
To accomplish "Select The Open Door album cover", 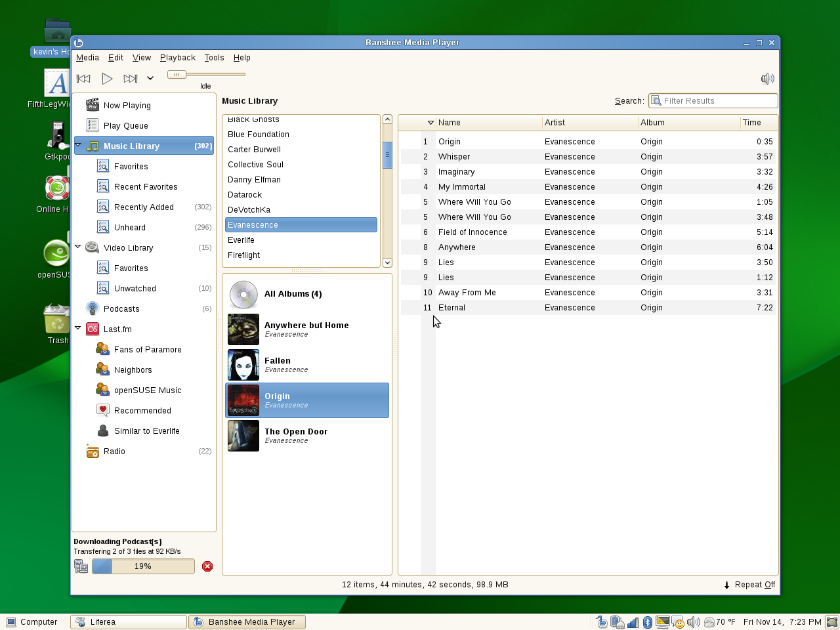I will point(243,436).
